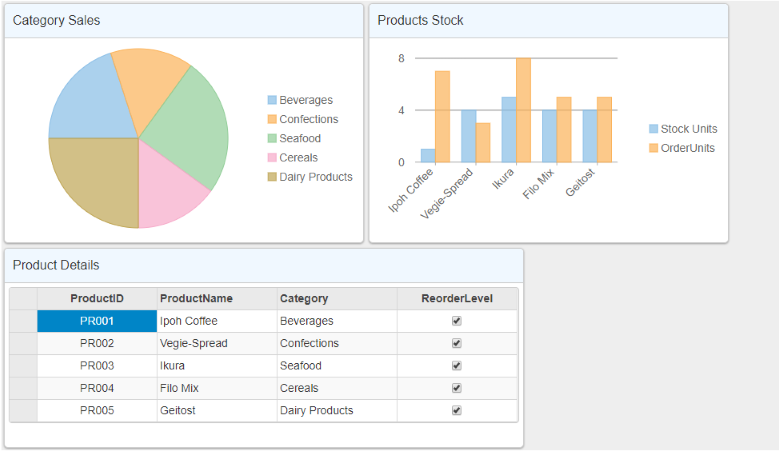This screenshot has height=452, width=779.
Task: Click the ReorderLevel column header
Action: coord(457,298)
